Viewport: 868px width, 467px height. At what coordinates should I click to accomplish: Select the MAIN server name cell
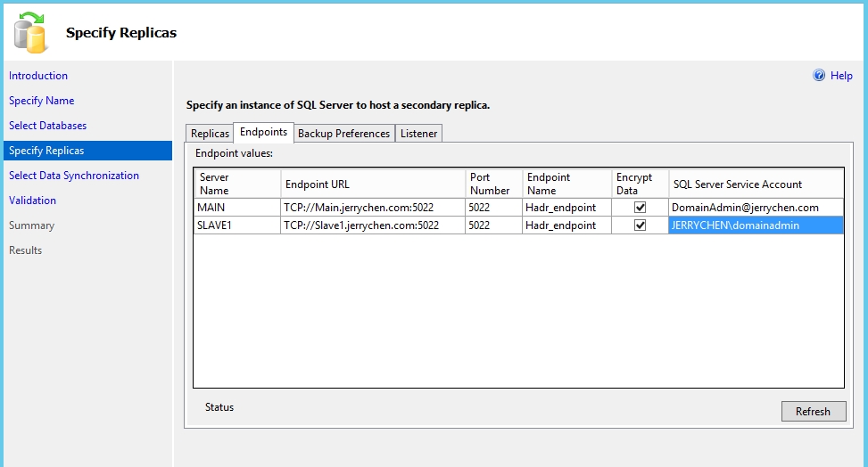[237, 208]
